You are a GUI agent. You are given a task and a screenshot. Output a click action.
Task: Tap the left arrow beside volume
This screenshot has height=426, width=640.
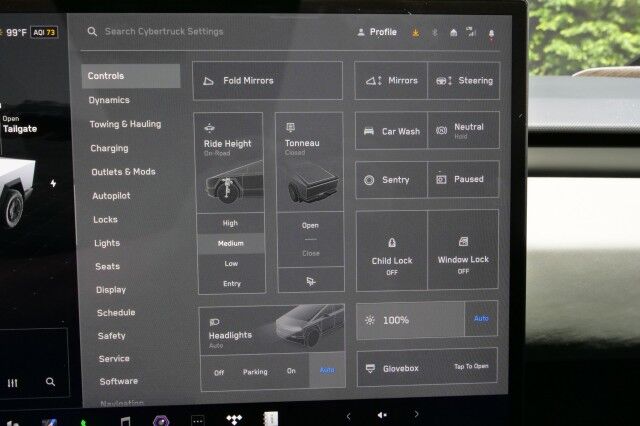click(x=348, y=416)
